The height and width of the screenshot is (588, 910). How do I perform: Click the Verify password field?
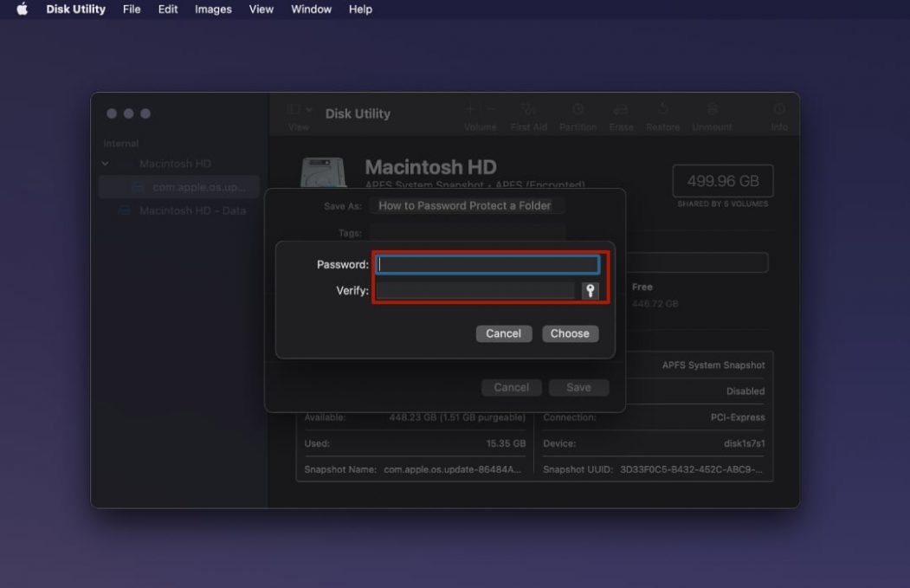pos(476,290)
